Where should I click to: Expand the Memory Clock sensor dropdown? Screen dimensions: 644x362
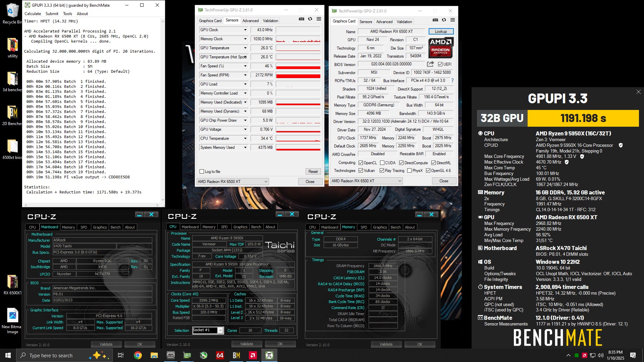[245, 39]
